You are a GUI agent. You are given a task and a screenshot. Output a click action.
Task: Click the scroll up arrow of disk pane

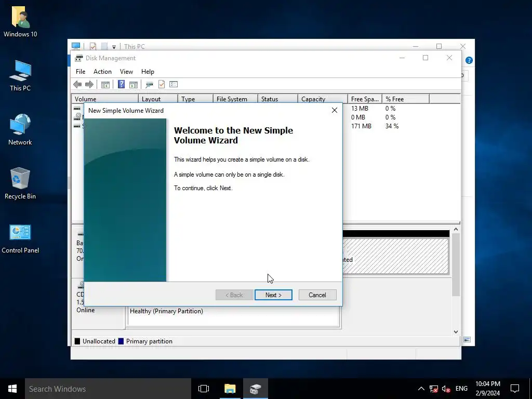coord(456,229)
